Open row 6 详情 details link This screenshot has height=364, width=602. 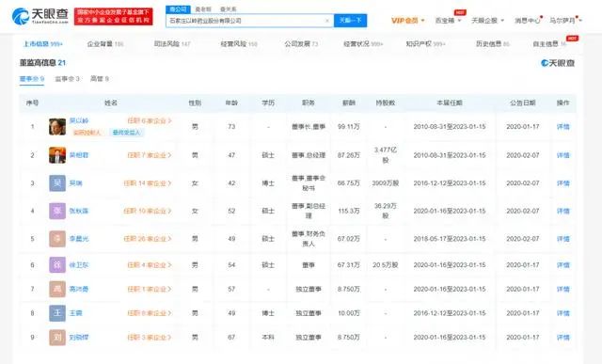[x=562, y=265]
